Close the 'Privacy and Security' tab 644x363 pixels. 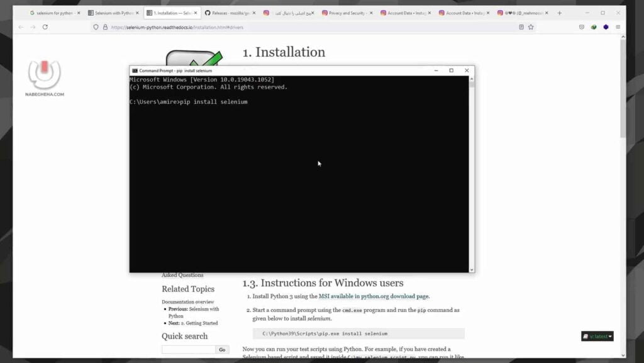tap(371, 13)
